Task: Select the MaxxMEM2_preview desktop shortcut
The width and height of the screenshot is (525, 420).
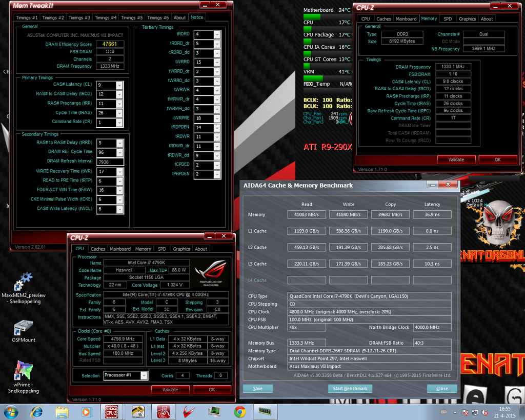Action: click(24, 288)
